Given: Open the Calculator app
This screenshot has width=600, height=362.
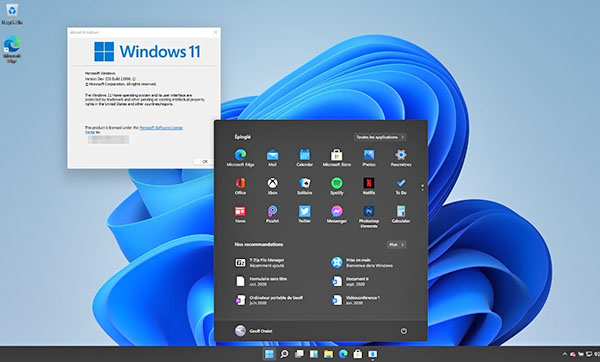Looking at the screenshot, I should pos(401,214).
